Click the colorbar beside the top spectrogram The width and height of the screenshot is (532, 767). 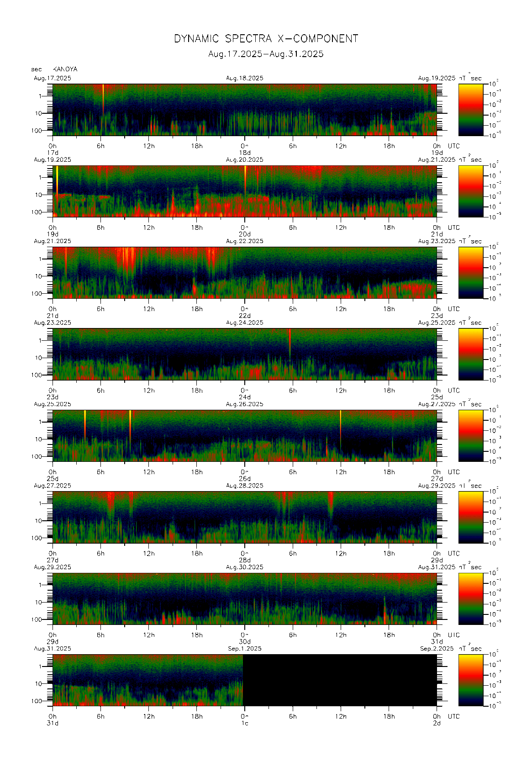pyautogui.click(x=470, y=110)
